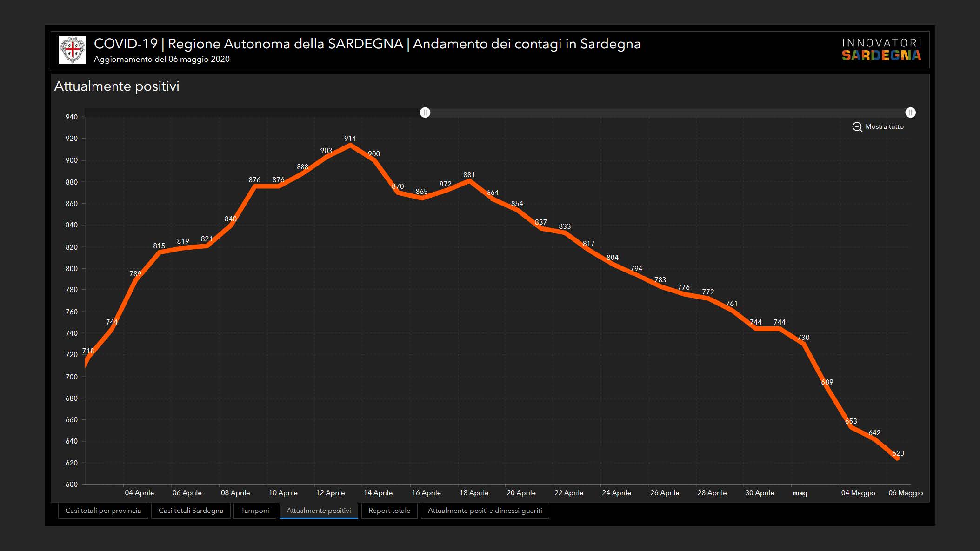This screenshot has width=980, height=551.
Task: Switch to Casi totali Sardegna tab
Action: pos(191,511)
